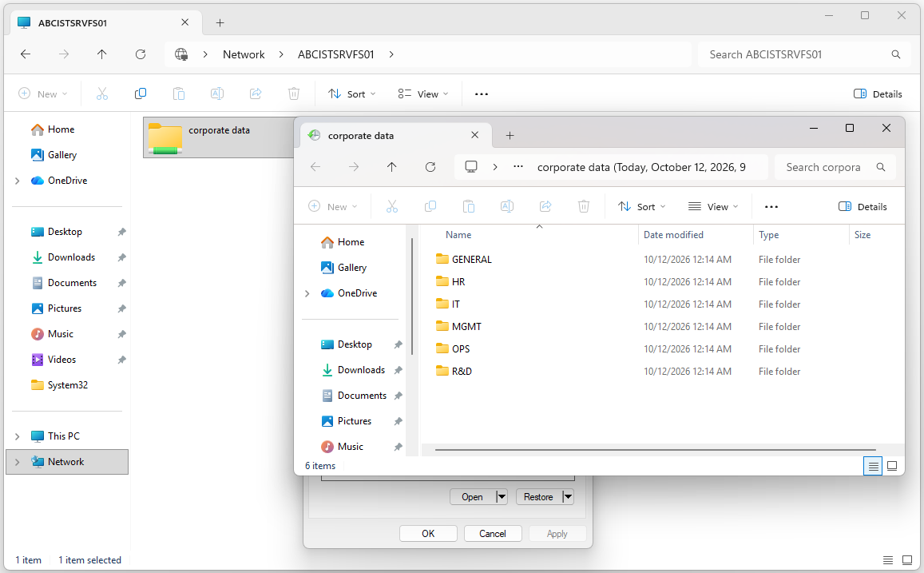Click the horizontal scrollbar in the corporate data file list
The height and width of the screenshot is (573, 924).
point(656,450)
